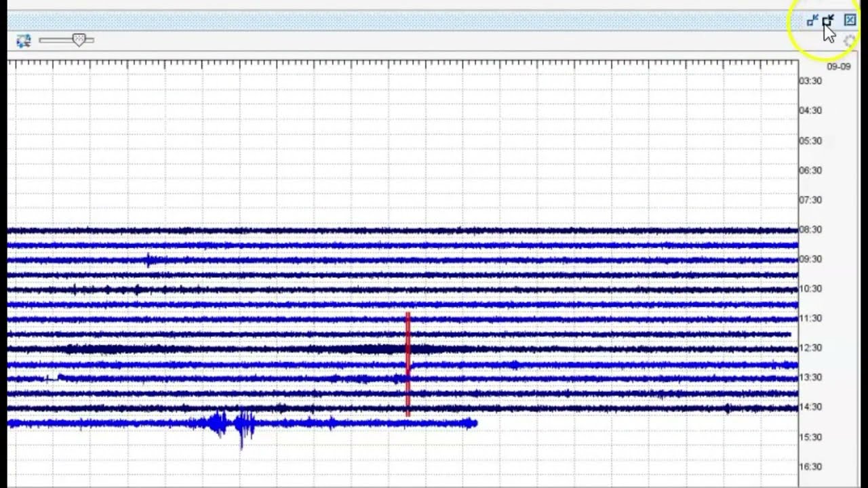Click the refresh helicorder icon
The height and width of the screenshot is (488, 868).
(24, 41)
